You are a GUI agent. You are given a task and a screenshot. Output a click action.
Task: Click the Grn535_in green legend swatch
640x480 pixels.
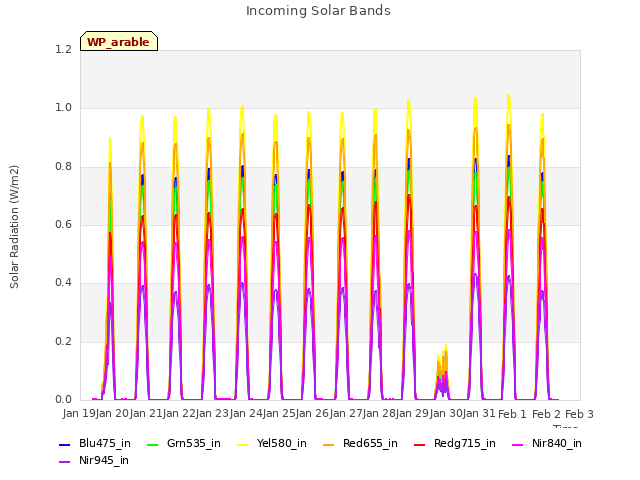pos(152,444)
